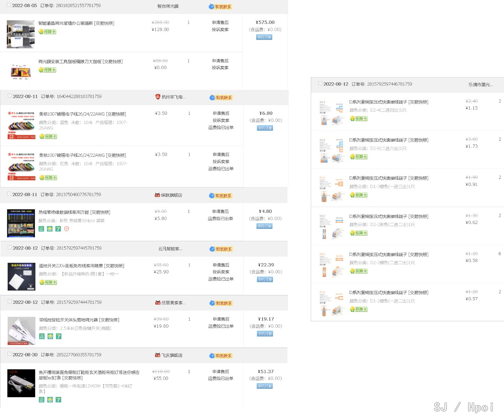This screenshot has height=420, width=504.
Task: Tick checkbox for order 2815792597444781759
Action: coord(10,301)
